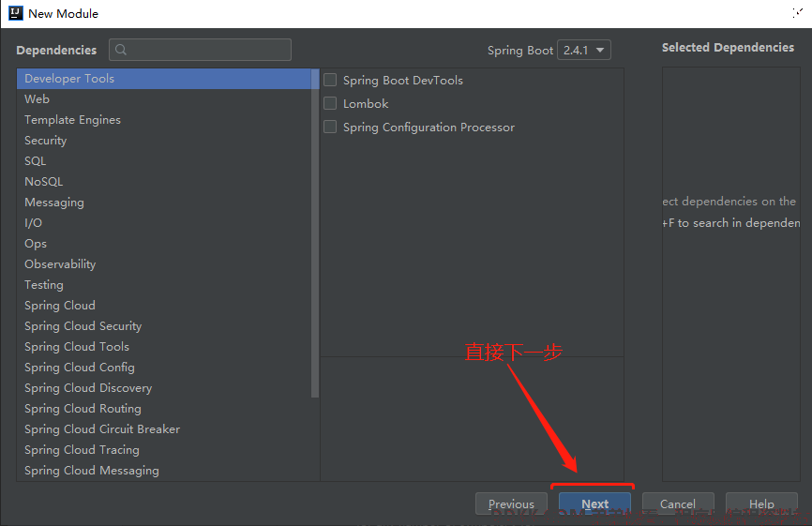
Task: Select the Ops category
Action: pos(164,244)
